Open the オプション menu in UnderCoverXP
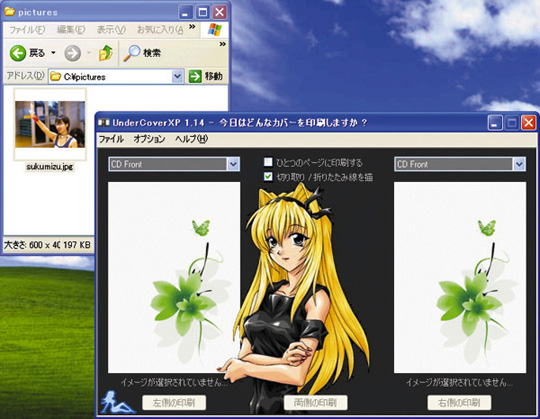 [149, 139]
